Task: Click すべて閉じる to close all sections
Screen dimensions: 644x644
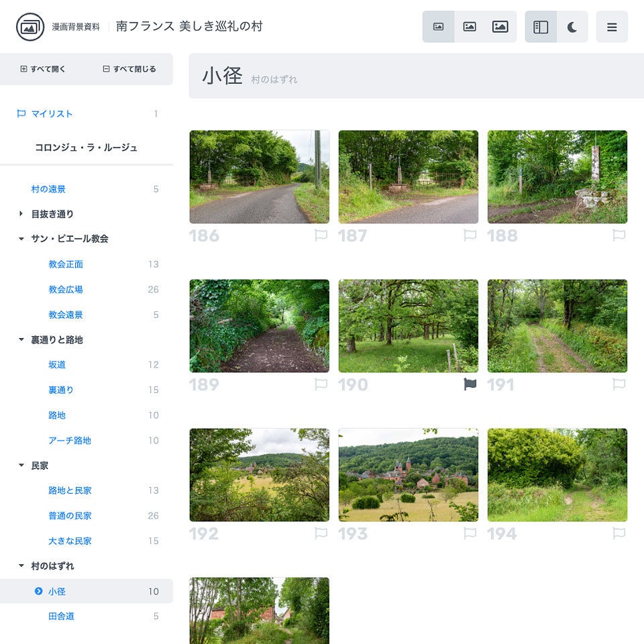Action: (129, 69)
